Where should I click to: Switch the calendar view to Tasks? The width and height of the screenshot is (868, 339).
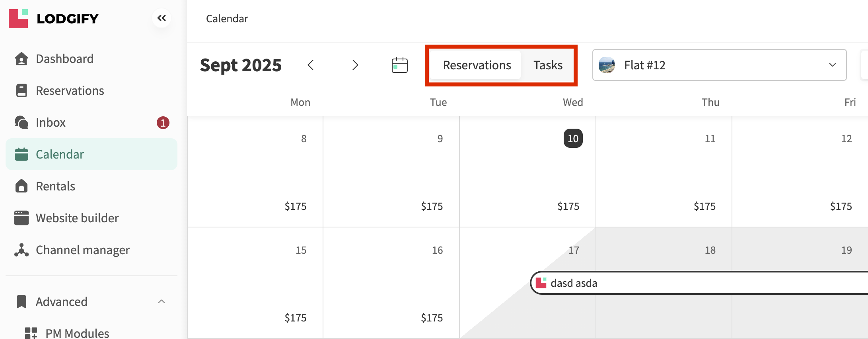pyautogui.click(x=548, y=65)
